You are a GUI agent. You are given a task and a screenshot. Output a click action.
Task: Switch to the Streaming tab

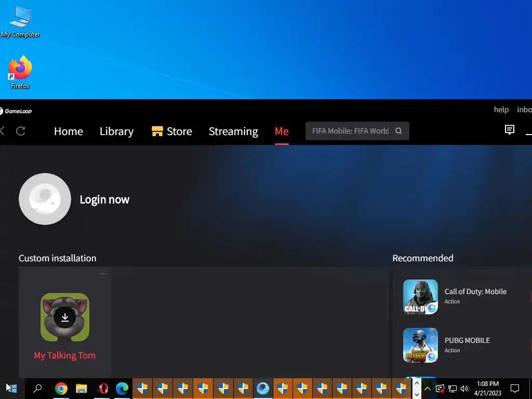[x=233, y=131]
